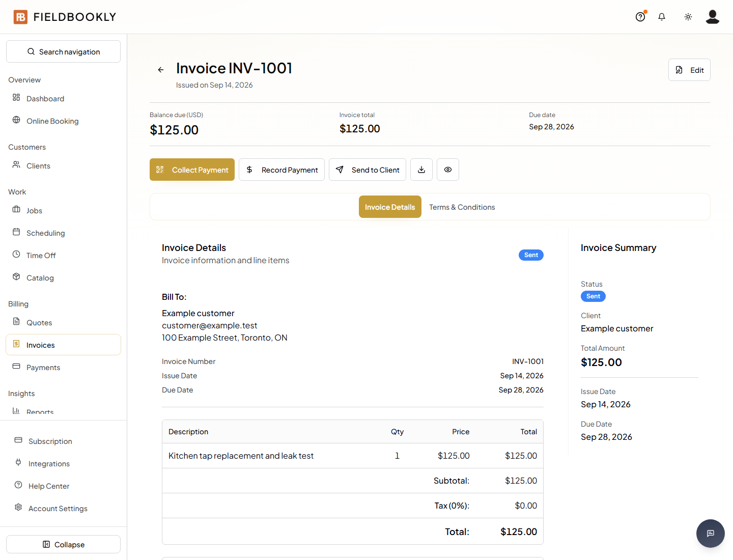The width and height of the screenshot is (733, 560).
Task: Open Jobs in the sidebar
Action: point(63,210)
